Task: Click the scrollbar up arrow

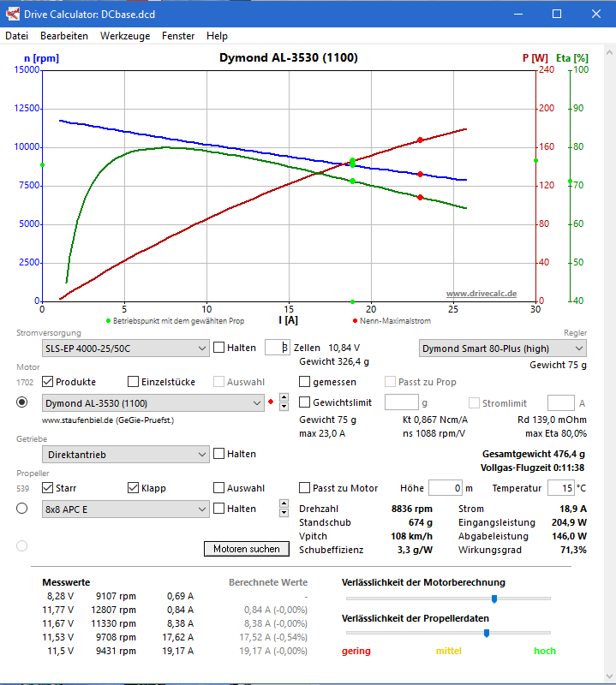Action: click(610, 52)
